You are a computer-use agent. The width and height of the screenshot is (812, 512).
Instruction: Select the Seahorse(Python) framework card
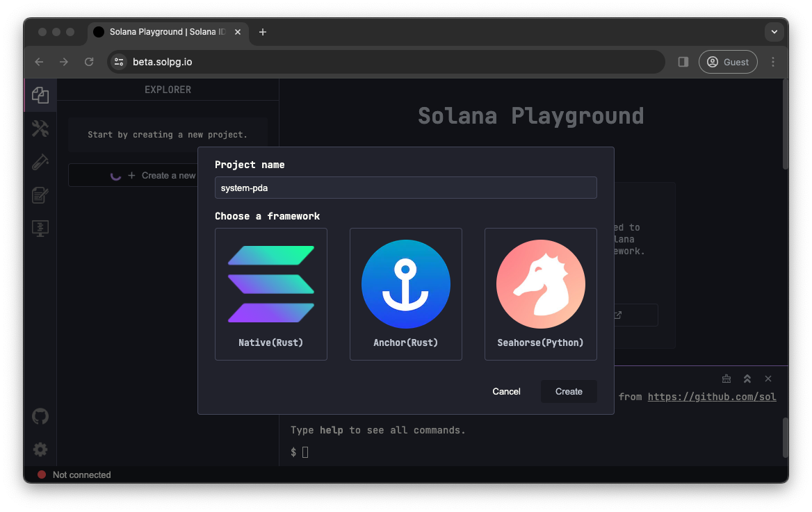tap(541, 294)
